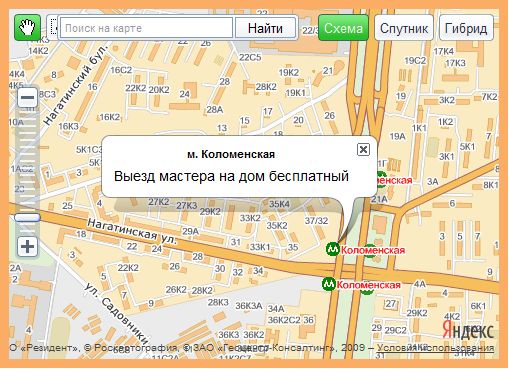Click house number 35К4
This screenshot has width=510, height=369.
click(x=279, y=204)
